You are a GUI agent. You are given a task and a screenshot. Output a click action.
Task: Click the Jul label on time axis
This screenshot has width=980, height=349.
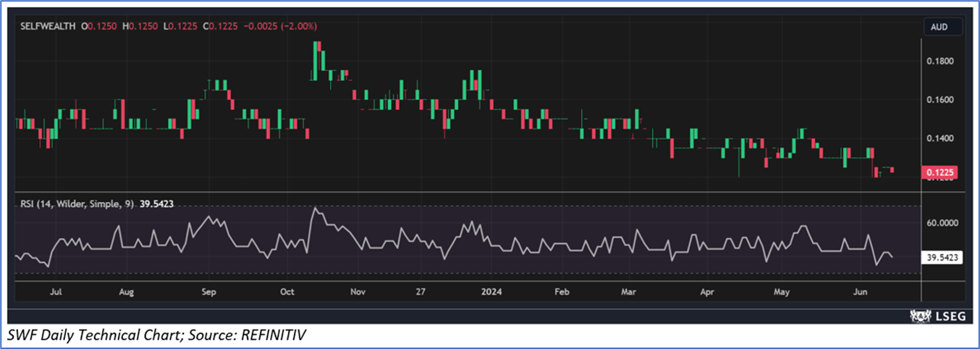click(x=57, y=293)
